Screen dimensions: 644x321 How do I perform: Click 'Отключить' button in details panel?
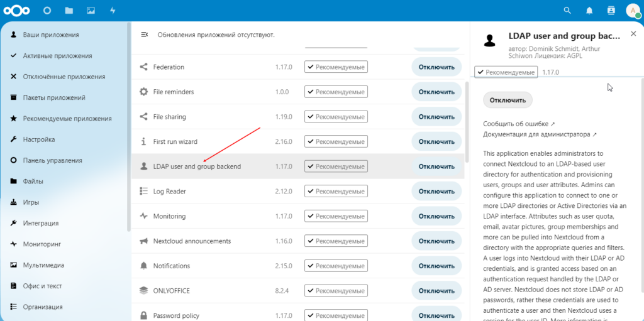coord(508,100)
